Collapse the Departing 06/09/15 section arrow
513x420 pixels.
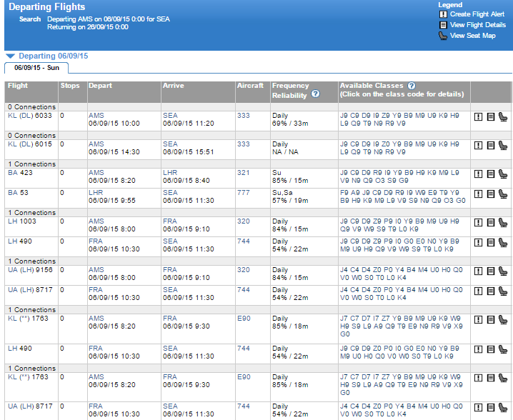(10, 56)
